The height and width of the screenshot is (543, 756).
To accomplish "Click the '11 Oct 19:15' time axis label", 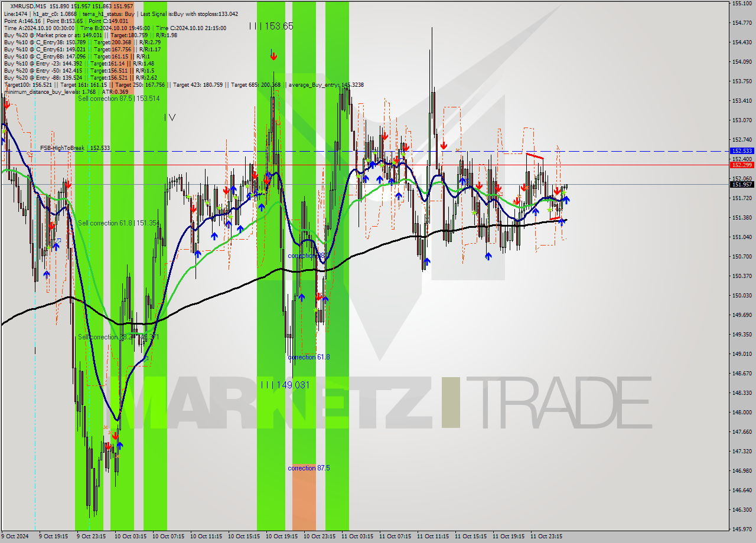I will point(507,537).
